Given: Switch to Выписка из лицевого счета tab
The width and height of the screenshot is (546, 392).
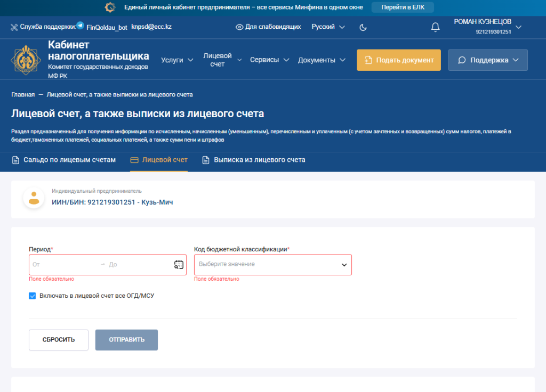Looking at the screenshot, I should 254,160.
